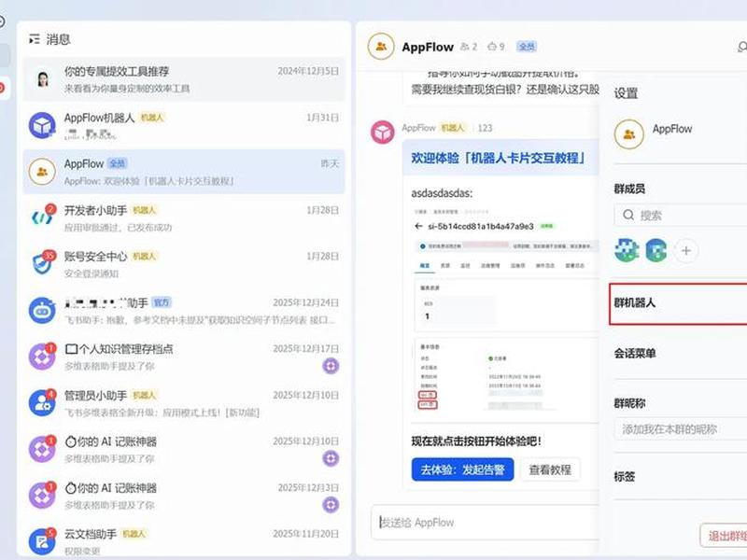Image resolution: width=747 pixels, height=560 pixels.
Task: Click the AppFlow group avatar in the chat header
Action: coord(381,47)
